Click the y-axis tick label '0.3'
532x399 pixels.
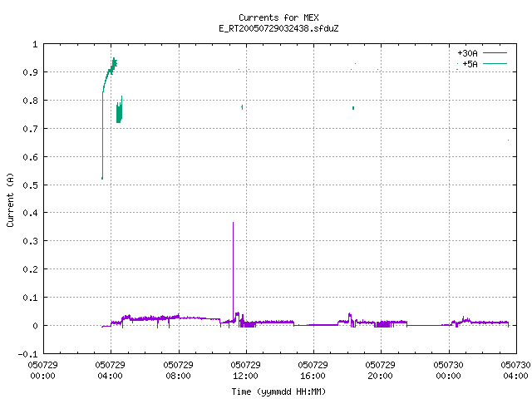(x=30, y=241)
